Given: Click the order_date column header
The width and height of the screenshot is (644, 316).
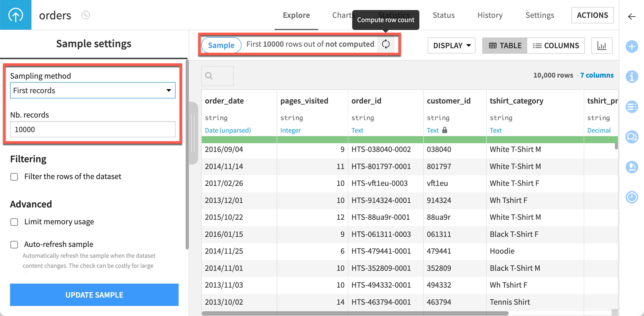Looking at the screenshot, I should (224, 101).
